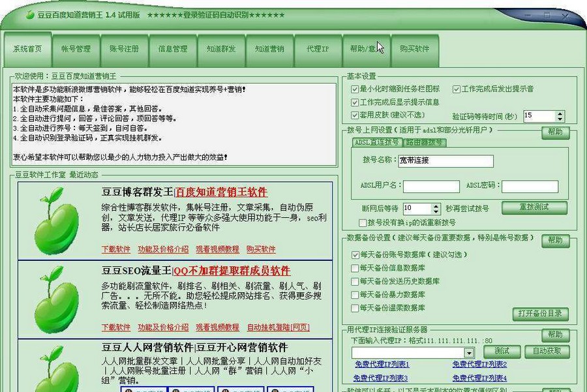Screen dimensions: 587x392
Task: Open the 自动挂机登陆[网页] link
Action: (x=278, y=327)
